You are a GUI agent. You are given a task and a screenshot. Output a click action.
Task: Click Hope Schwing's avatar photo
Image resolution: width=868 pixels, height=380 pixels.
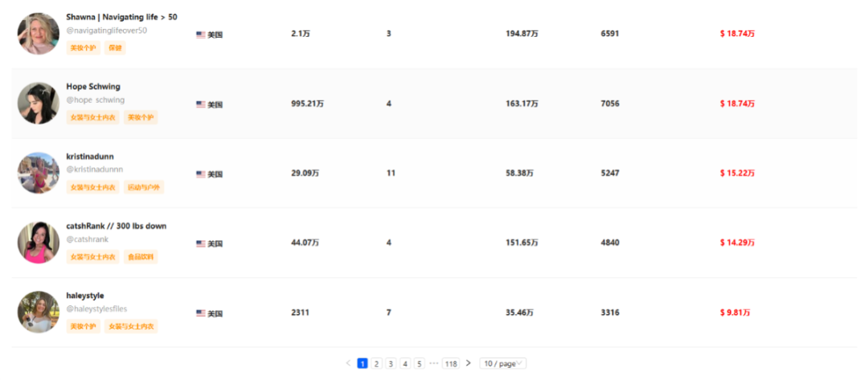pyautogui.click(x=38, y=104)
